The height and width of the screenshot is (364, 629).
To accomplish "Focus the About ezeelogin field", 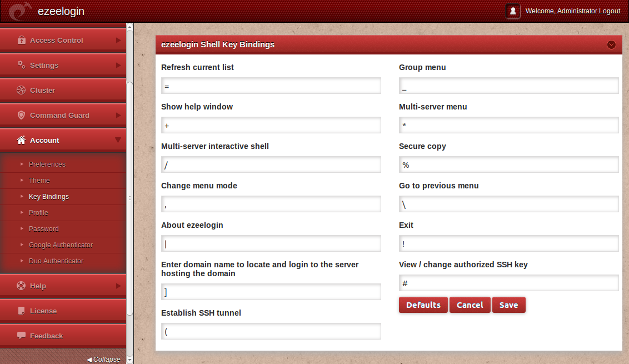I will click(x=271, y=243).
